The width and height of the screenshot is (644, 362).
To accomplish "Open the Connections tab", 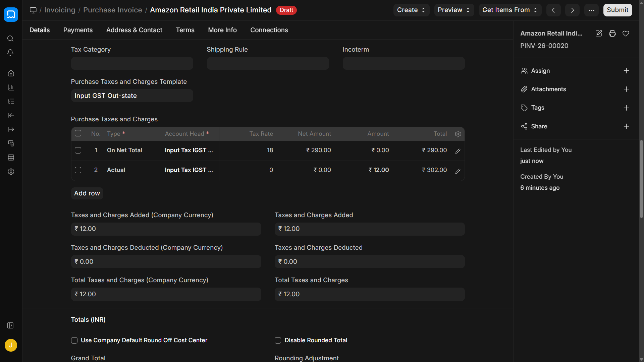I will coord(269,30).
